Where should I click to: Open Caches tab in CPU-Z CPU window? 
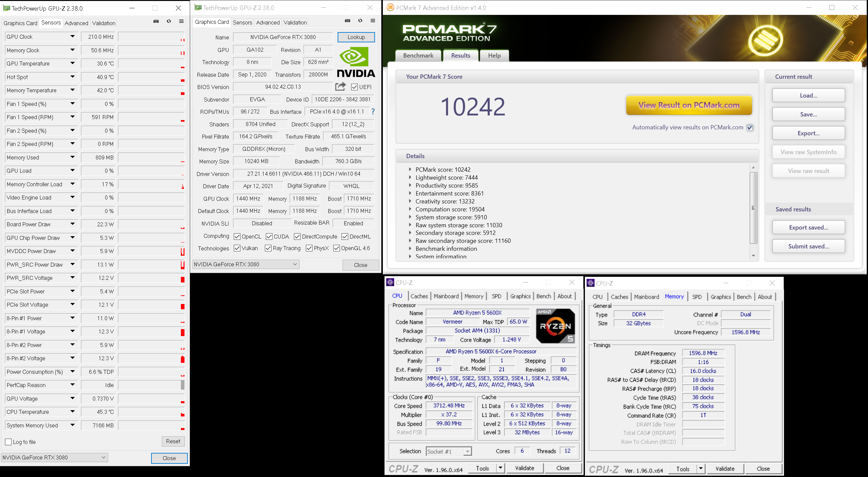[419, 296]
